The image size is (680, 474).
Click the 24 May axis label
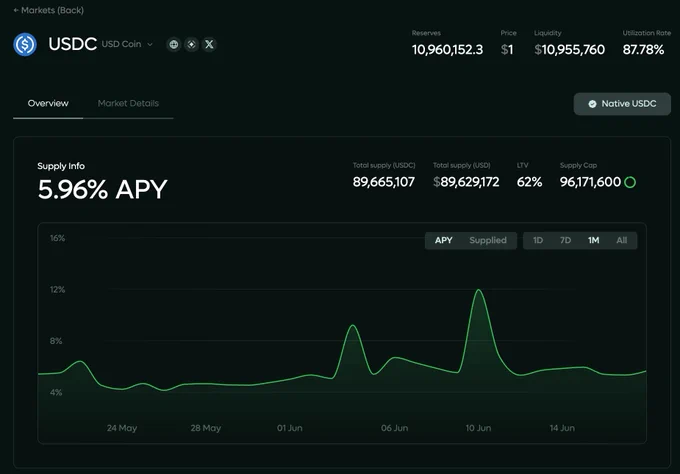[122, 428]
